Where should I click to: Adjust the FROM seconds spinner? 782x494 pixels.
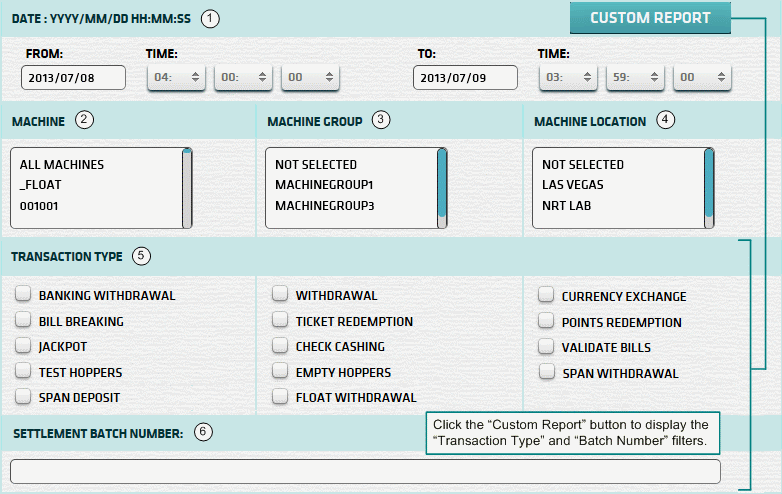(x=310, y=77)
